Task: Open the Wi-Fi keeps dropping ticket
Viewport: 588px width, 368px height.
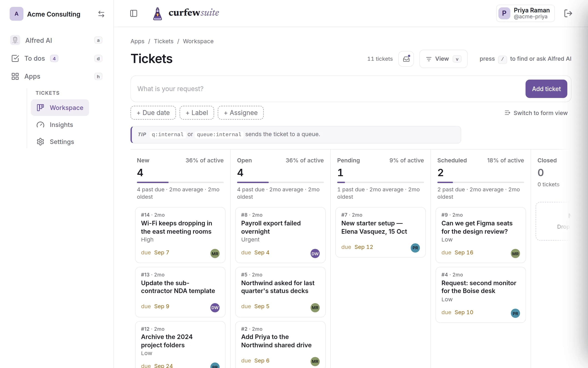Action: point(180,235)
